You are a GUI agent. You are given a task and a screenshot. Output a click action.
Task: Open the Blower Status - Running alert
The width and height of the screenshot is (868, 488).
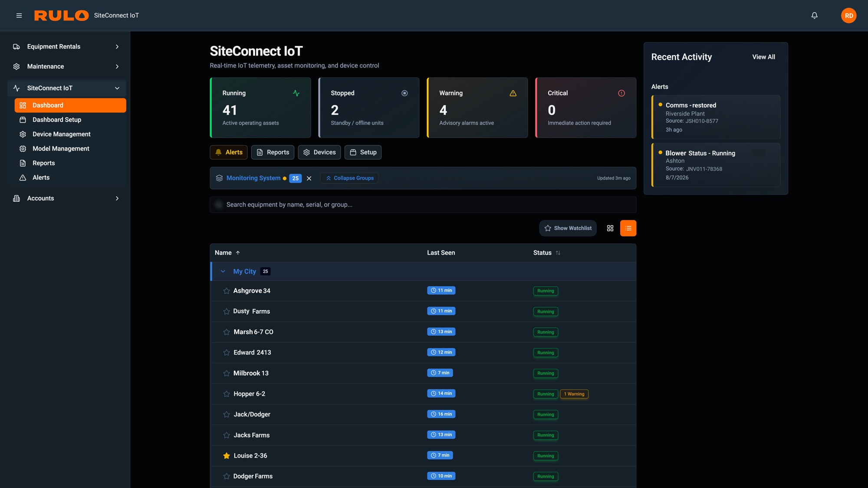point(716,165)
